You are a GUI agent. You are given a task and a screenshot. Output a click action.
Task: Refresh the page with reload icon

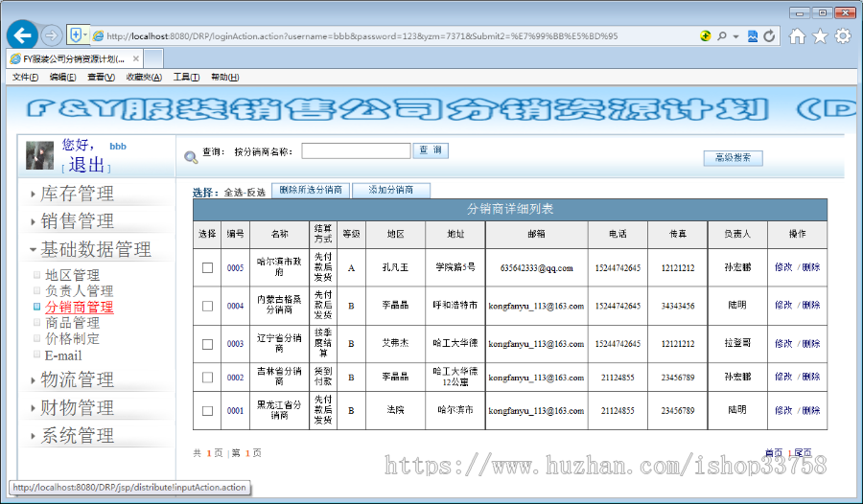pos(769,35)
